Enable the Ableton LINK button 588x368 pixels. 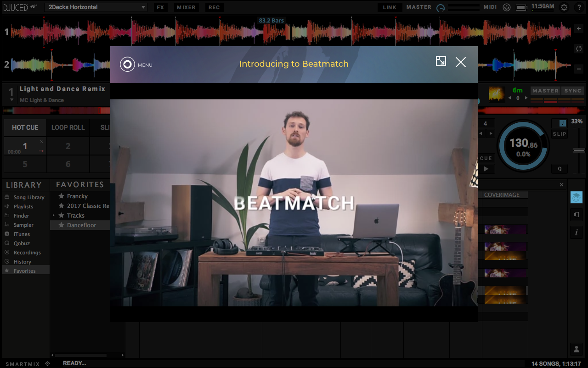coord(390,7)
